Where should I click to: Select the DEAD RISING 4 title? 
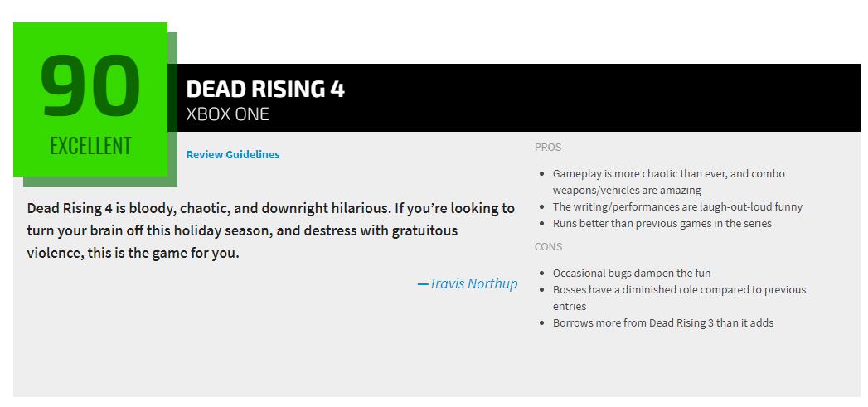tap(265, 90)
